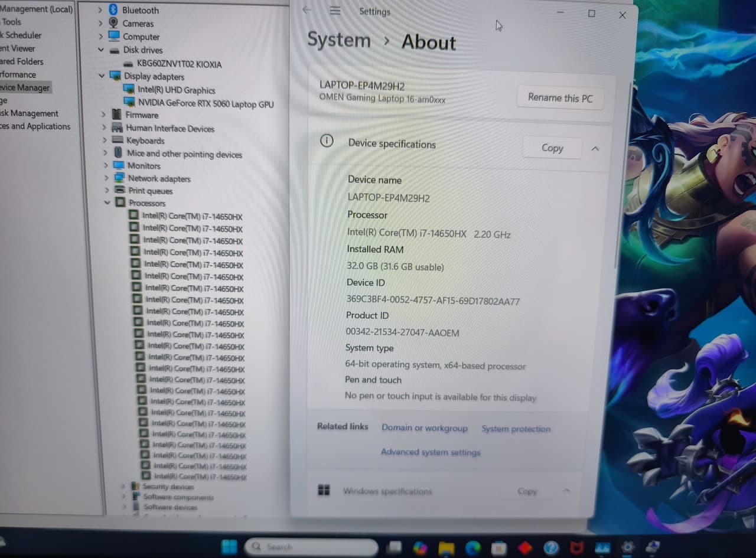The width and height of the screenshot is (756, 558).
Task: Collapse the Windows specifications section chevron
Action: pos(566,491)
